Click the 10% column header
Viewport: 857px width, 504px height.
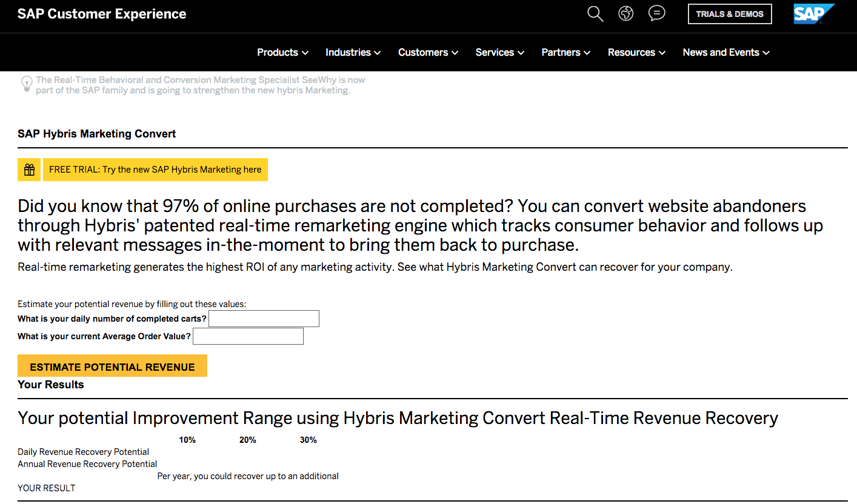tap(187, 440)
